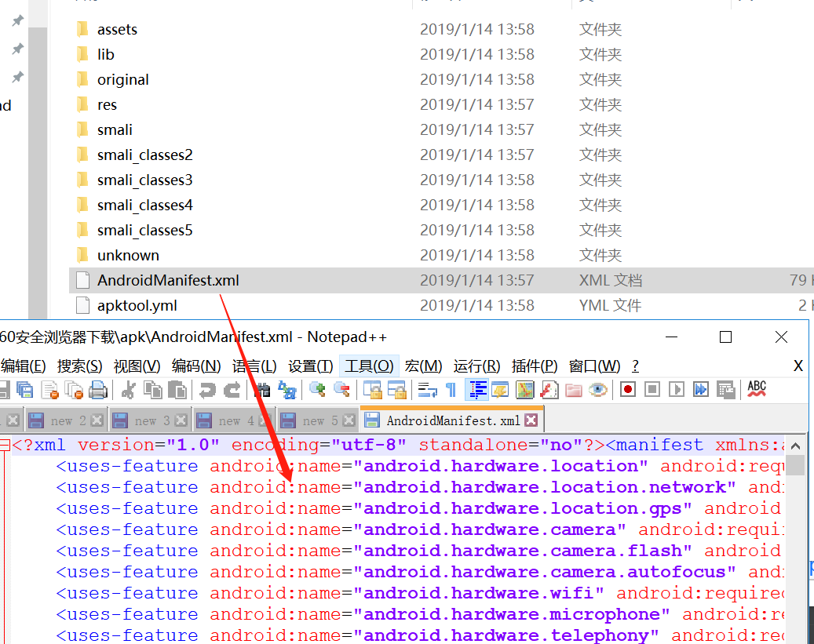
Task: Open the 插件(P) menu
Action: pos(535,366)
